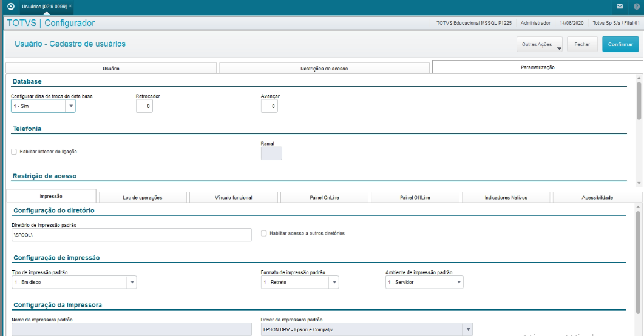Click the Nome da impressora padrão field

[x=132, y=329]
